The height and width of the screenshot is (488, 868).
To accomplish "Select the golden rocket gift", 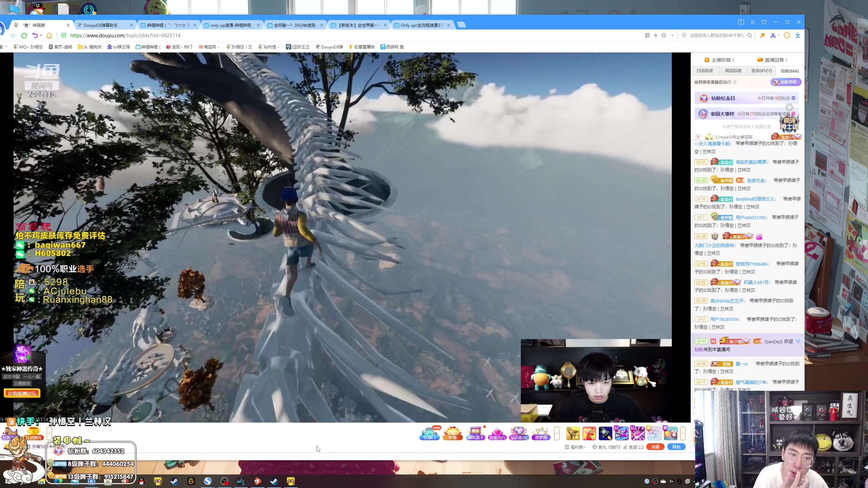I will [573, 433].
